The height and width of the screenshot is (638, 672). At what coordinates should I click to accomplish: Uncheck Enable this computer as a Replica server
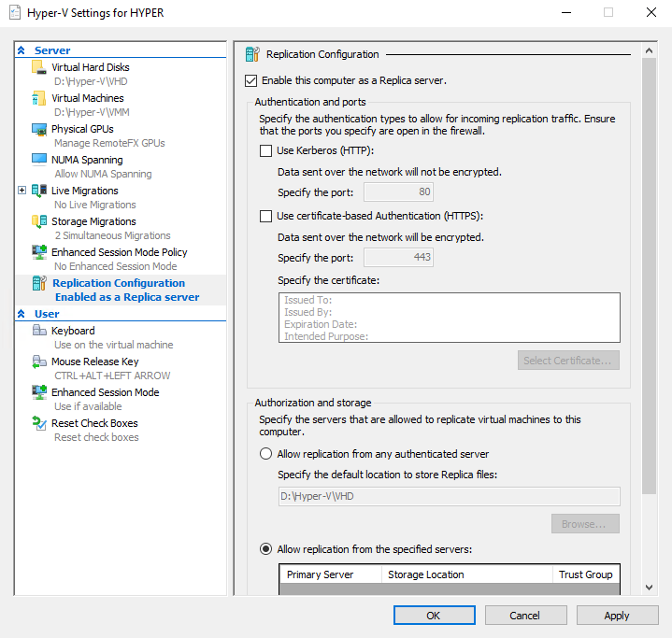click(x=250, y=81)
